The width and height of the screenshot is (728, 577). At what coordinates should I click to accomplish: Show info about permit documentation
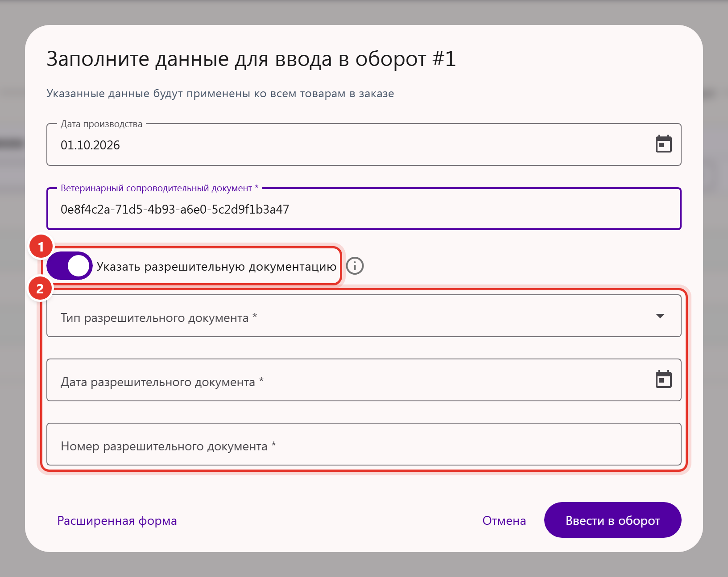click(x=355, y=266)
